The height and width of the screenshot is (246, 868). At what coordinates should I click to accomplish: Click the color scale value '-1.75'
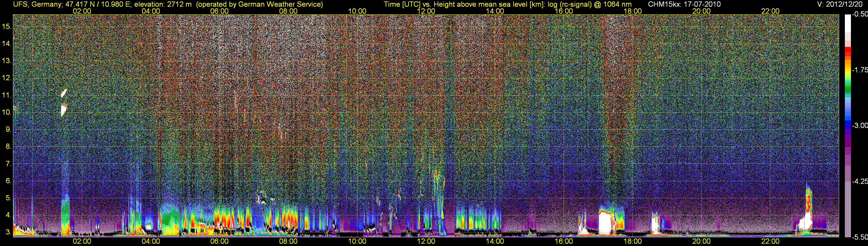click(860, 70)
